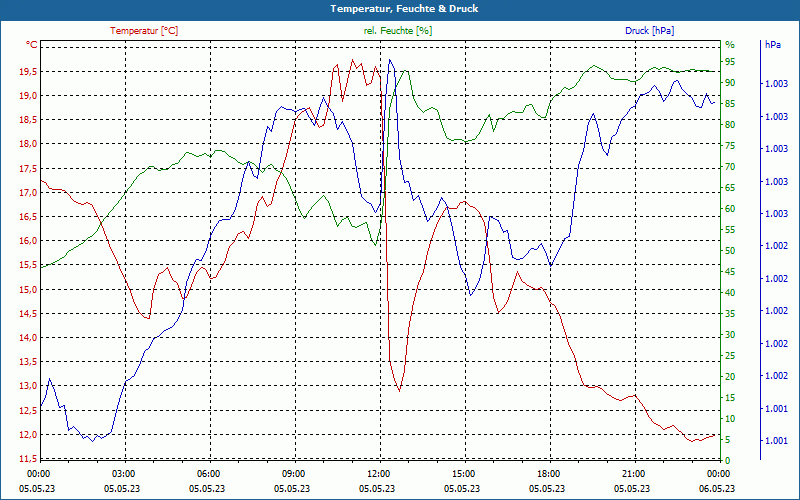
Task: Click '95' on the green humidity axis
Action: tap(730, 62)
